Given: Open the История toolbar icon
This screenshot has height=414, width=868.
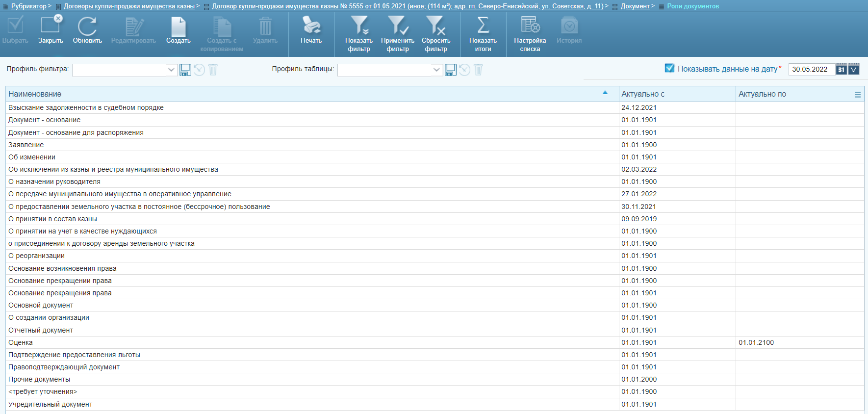Looking at the screenshot, I should click(x=569, y=25).
